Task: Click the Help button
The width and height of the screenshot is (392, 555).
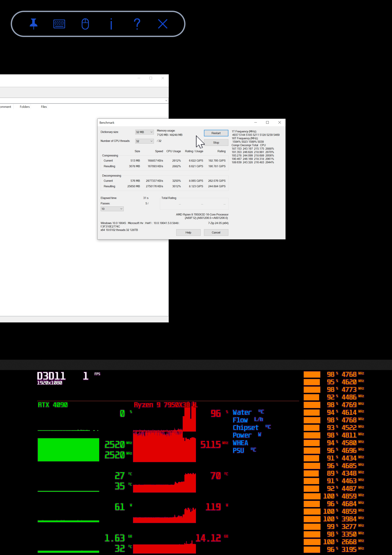Action: point(188,233)
